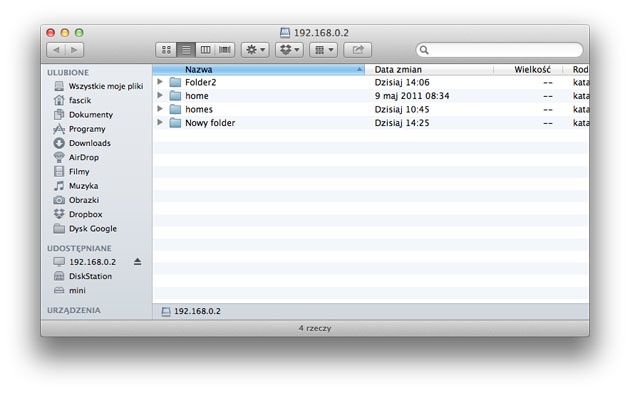Viewport: 630px width, 393px height.
Task: Click the Finder search field
Action: [499, 50]
